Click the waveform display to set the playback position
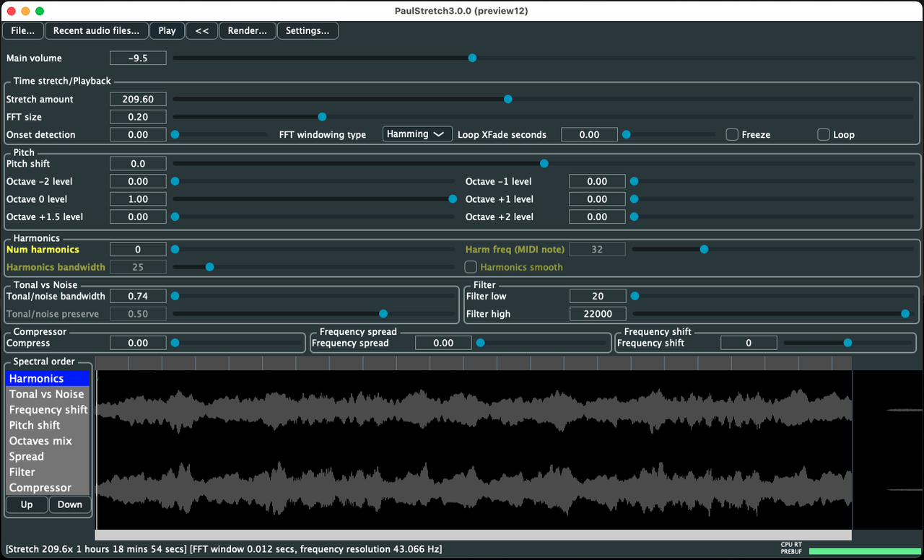924x560 pixels. click(x=474, y=450)
